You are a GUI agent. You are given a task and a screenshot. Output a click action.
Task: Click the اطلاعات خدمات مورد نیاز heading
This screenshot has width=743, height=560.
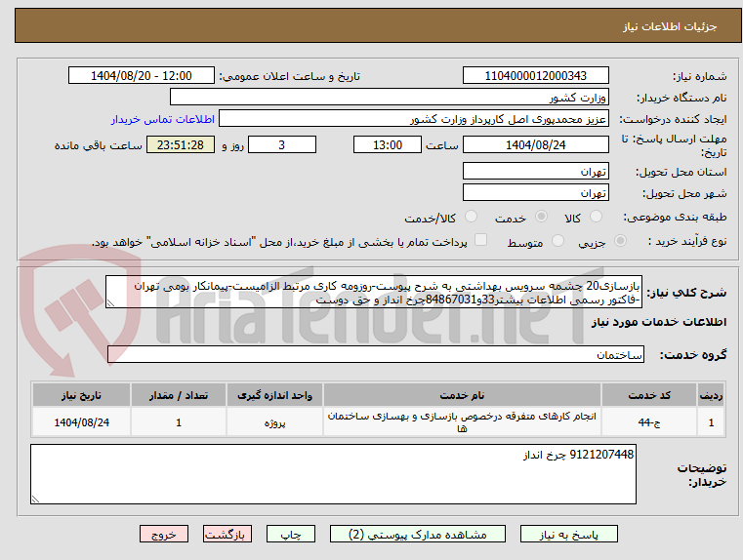659,322
